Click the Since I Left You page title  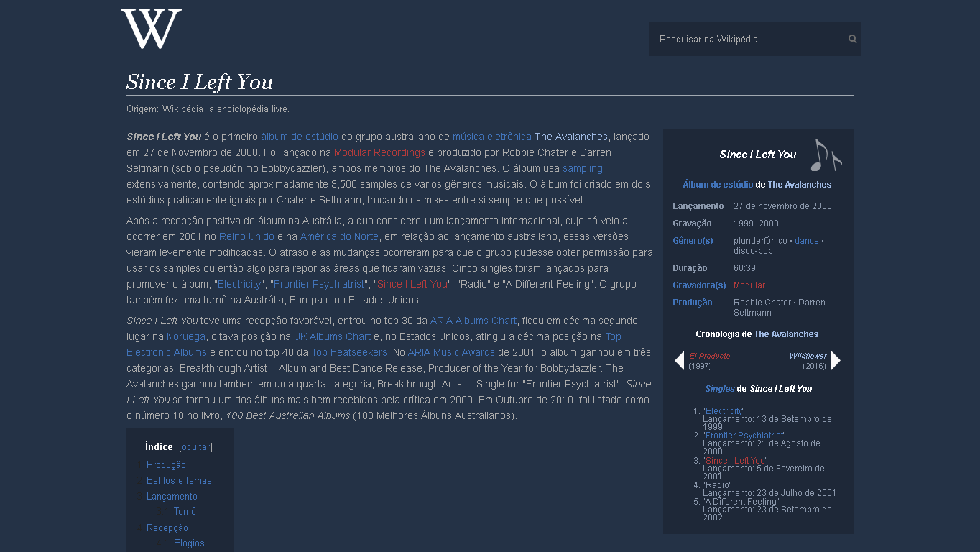point(200,82)
